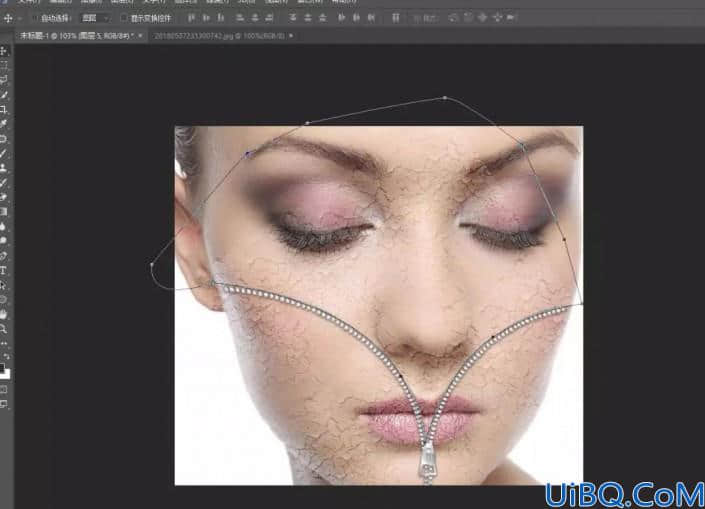The height and width of the screenshot is (509, 705).
Task: Click the topmost path anchor point above the canvas
Action: 445,98
